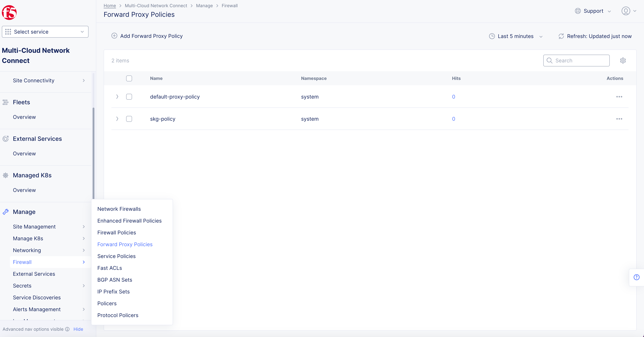Image resolution: width=644 pixels, height=337 pixels.
Task: Open the Last 5 minutes time dropdown
Action: click(x=516, y=36)
